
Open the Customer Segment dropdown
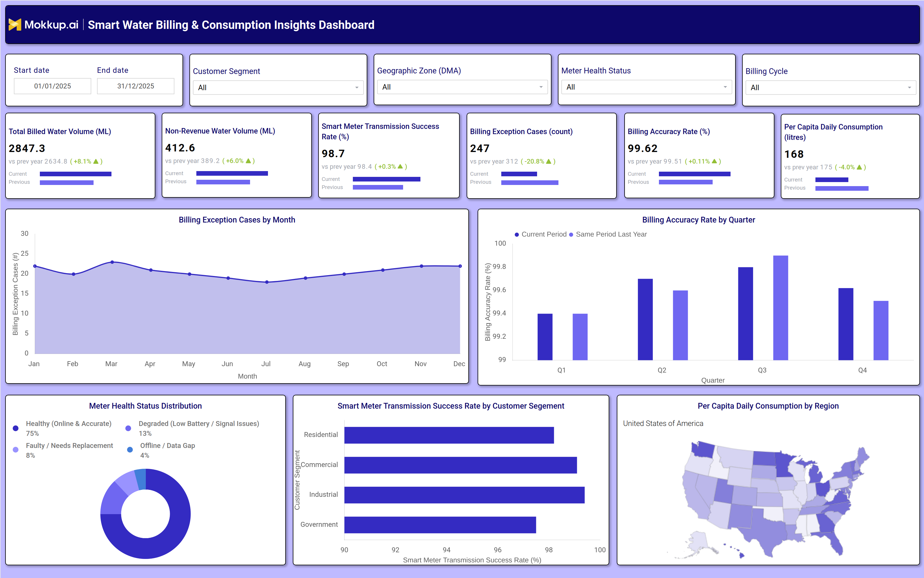tap(278, 88)
